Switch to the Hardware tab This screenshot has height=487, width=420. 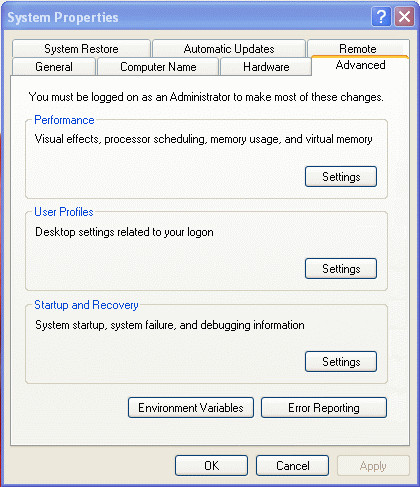pos(266,67)
